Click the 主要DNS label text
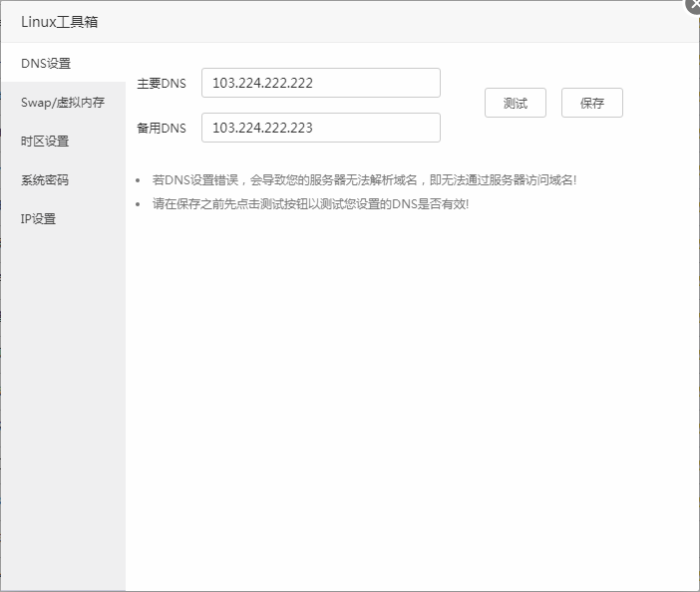 (162, 84)
